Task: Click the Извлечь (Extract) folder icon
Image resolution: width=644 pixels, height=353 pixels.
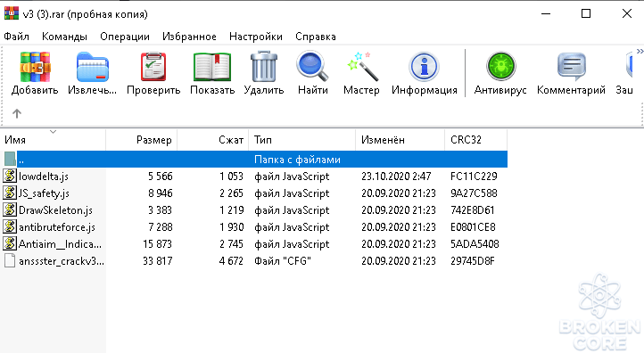Action: [93, 67]
